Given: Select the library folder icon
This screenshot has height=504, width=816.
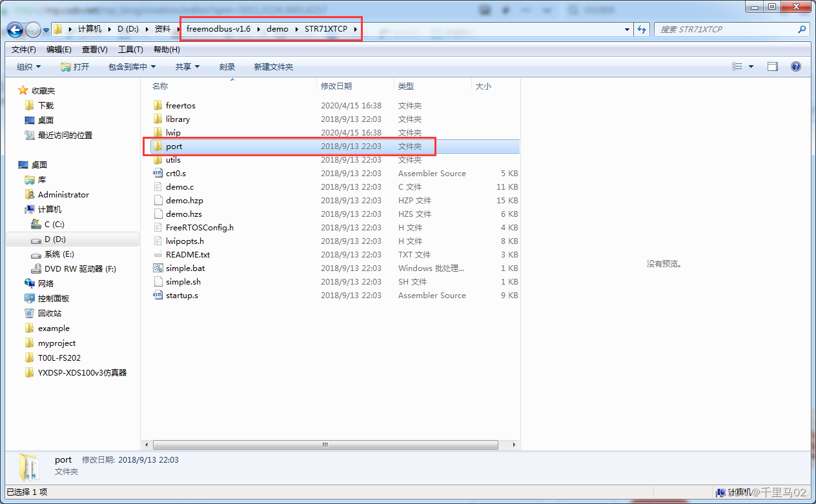Looking at the screenshot, I should tap(158, 119).
